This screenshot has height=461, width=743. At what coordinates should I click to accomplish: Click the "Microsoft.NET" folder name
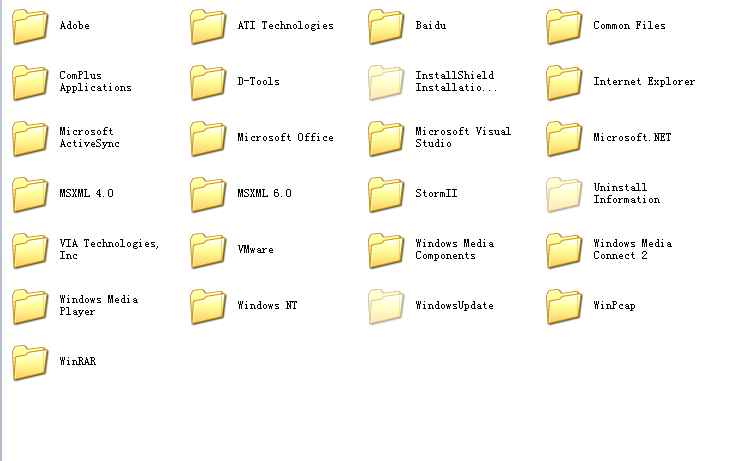tap(632, 137)
